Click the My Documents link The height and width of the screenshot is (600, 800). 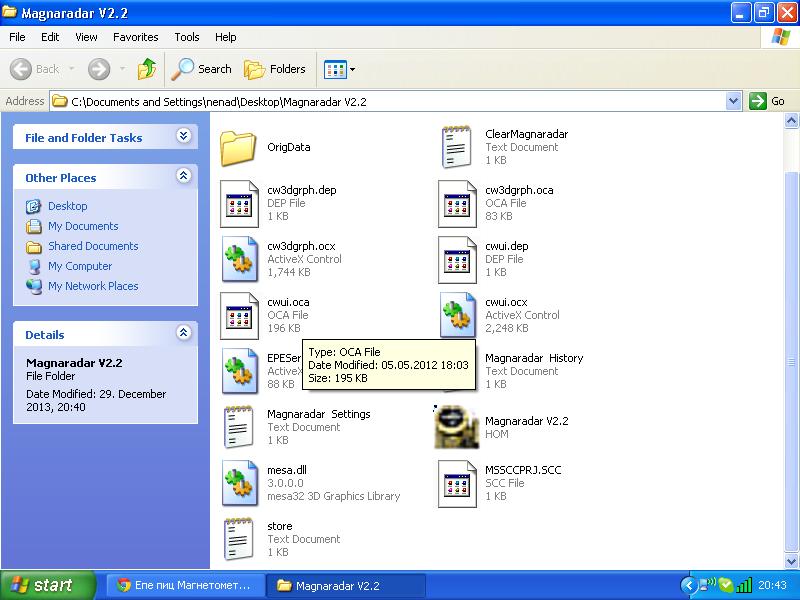[83, 226]
